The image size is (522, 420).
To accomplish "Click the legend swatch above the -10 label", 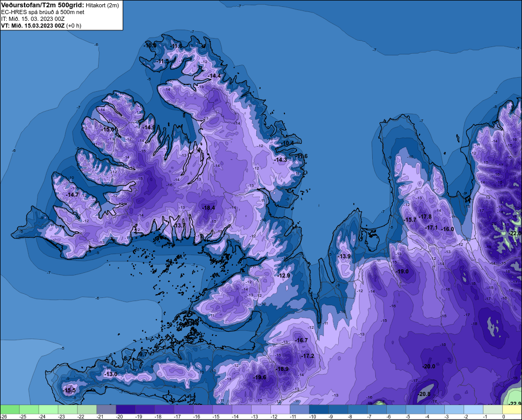I will tap(318, 410).
